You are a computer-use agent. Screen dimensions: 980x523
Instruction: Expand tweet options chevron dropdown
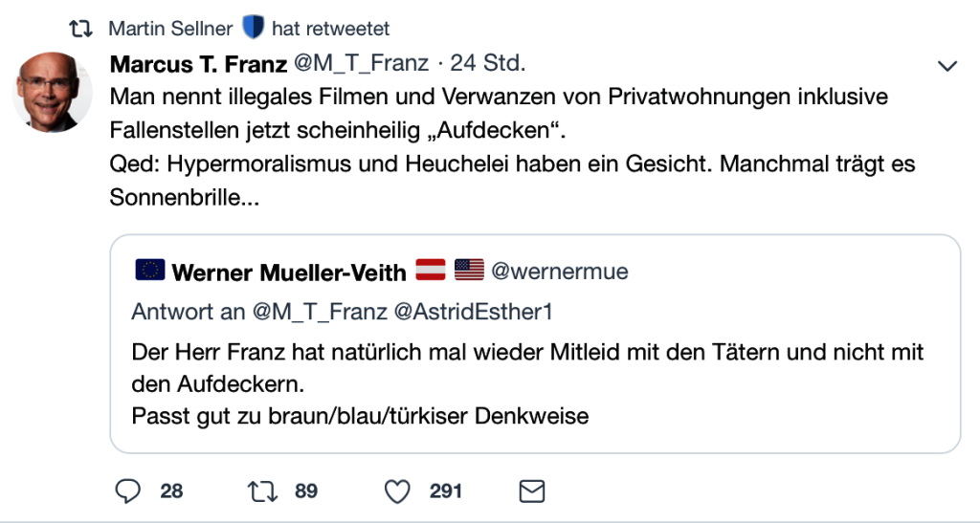pyautogui.click(x=947, y=65)
